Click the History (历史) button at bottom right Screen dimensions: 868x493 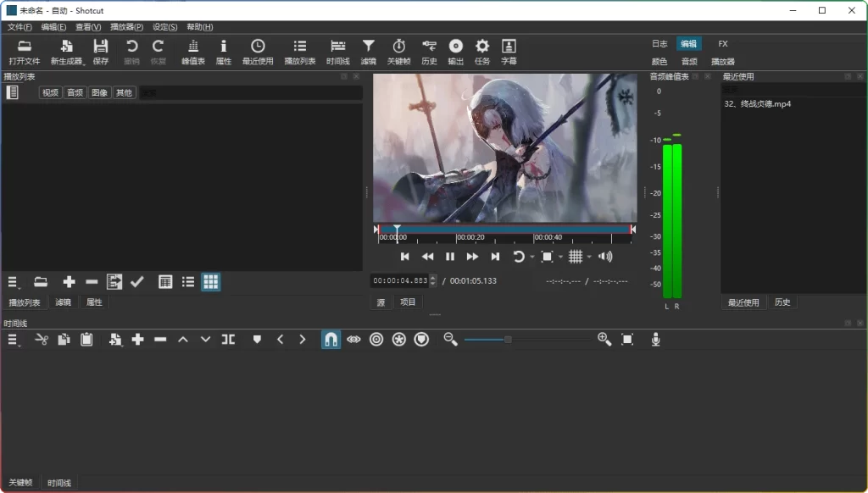click(782, 302)
